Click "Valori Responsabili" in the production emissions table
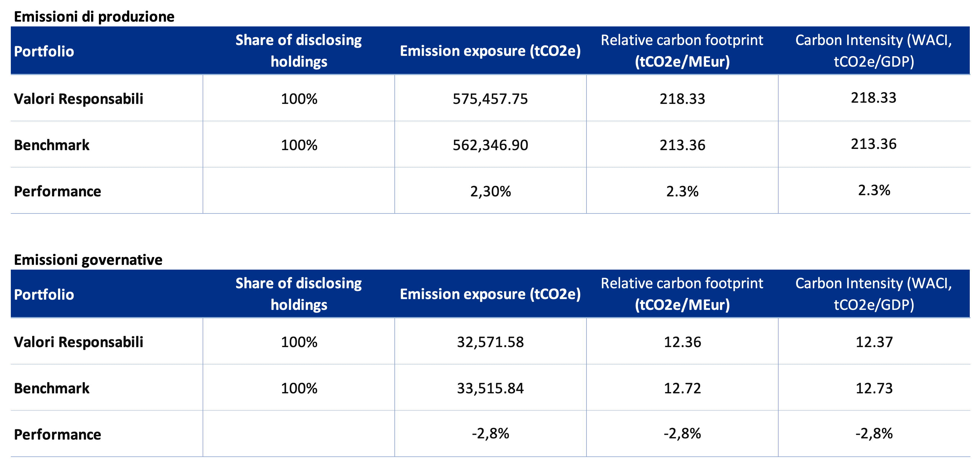The height and width of the screenshot is (466, 980). 78,99
